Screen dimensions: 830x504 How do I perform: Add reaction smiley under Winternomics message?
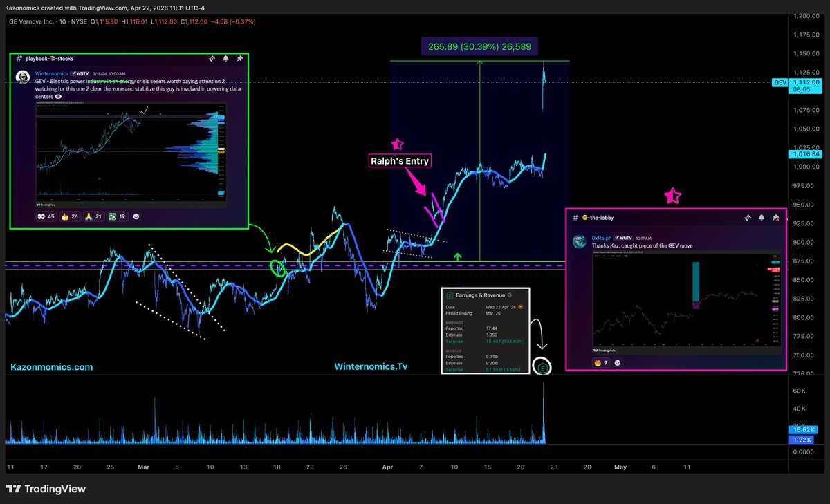tap(136, 216)
